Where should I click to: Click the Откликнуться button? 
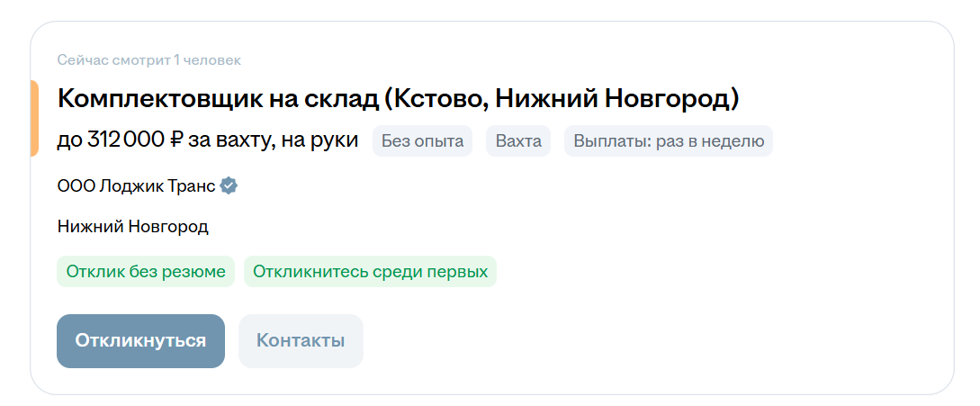(x=140, y=341)
